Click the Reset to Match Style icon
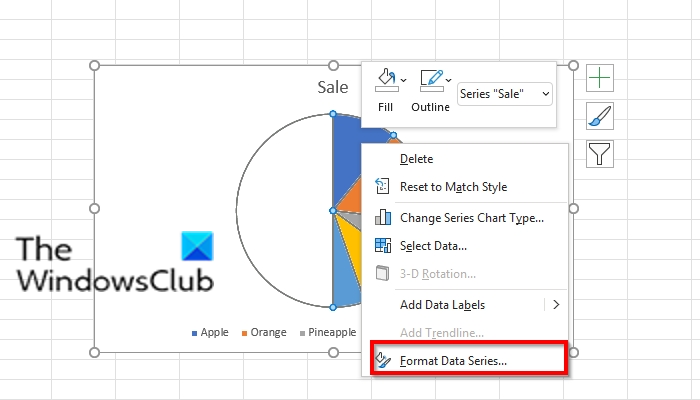 [x=382, y=186]
